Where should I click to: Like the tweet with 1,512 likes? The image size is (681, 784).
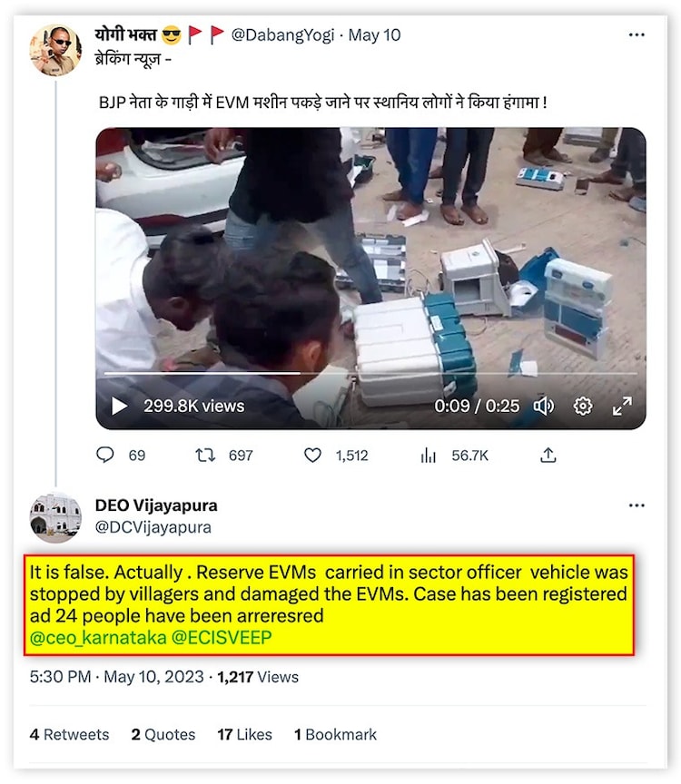tap(312, 456)
